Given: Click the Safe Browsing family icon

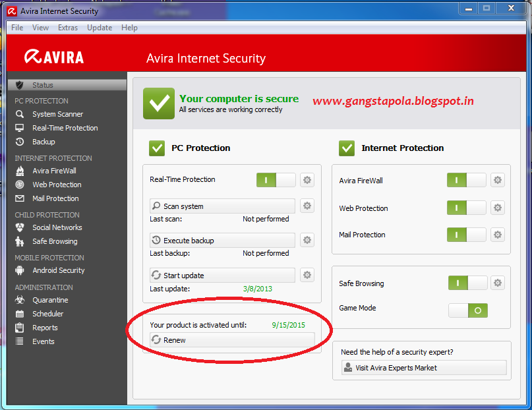Looking at the screenshot, I should click(x=20, y=241).
